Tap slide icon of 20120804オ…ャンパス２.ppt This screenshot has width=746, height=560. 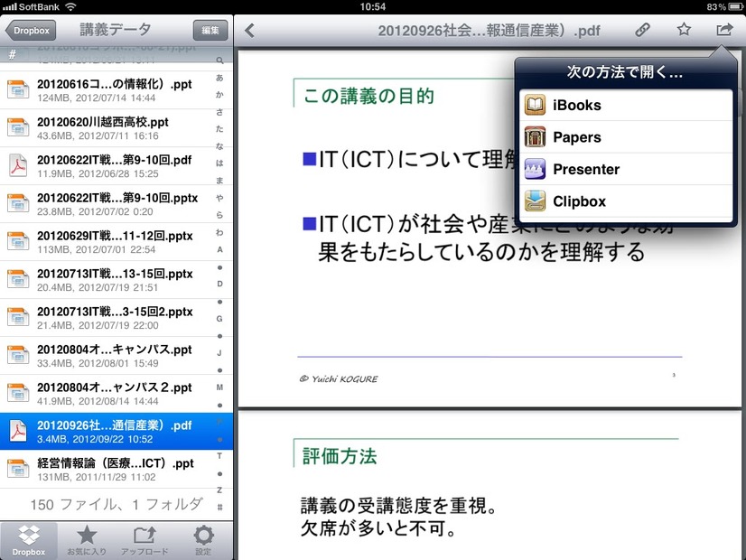(x=18, y=394)
